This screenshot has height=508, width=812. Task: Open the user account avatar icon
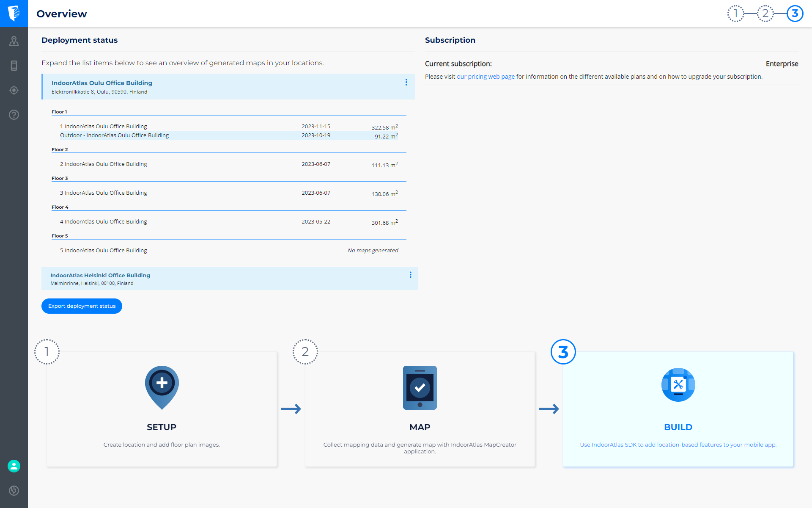click(14, 466)
